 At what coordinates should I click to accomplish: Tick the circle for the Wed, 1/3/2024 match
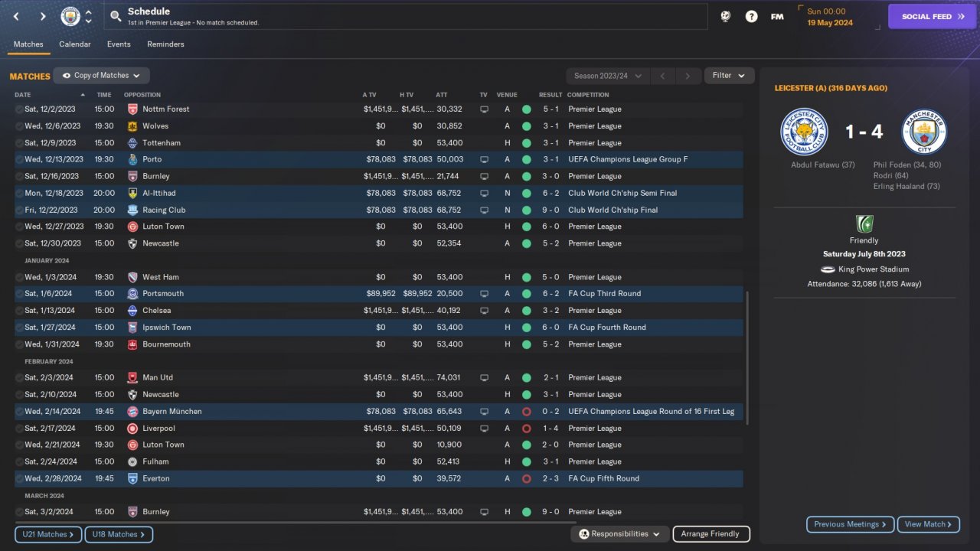click(19, 277)
